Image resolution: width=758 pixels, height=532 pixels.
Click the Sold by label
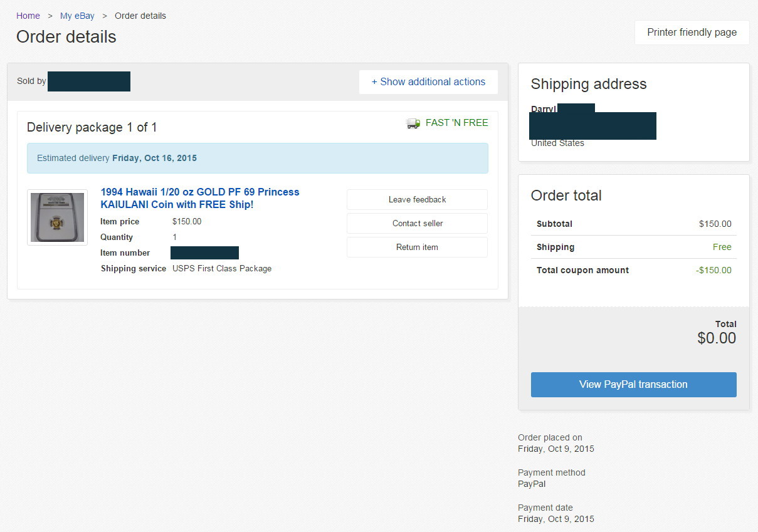31,81
